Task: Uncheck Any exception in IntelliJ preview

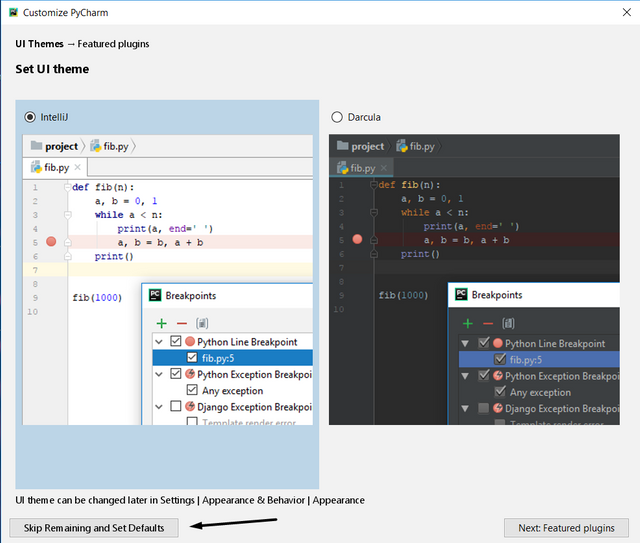Action: coord(192,390)
